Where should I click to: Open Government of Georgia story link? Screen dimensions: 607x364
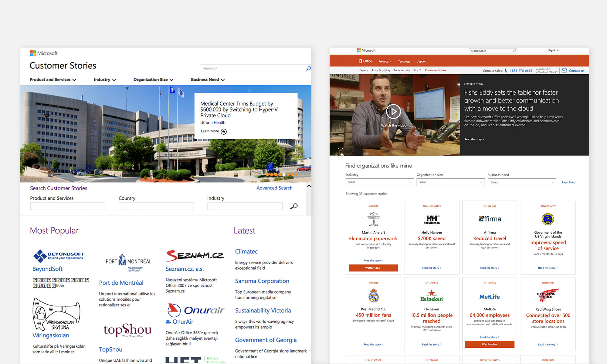click(266, 340)
